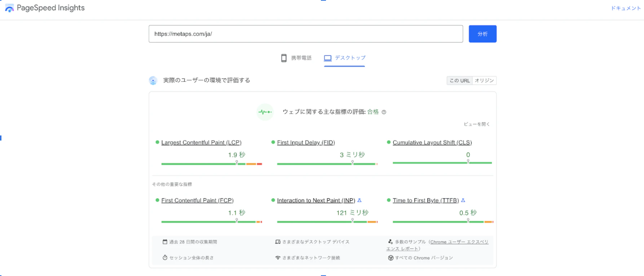Click the help question-mark icon next to 合格
This screenshot has width=644, height=276.
coord(384,112)
